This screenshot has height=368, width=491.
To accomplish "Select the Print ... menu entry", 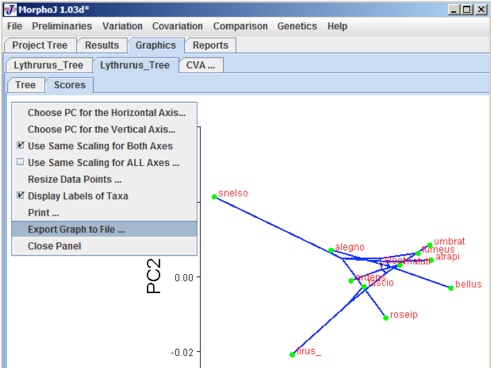I will [104, 213].
